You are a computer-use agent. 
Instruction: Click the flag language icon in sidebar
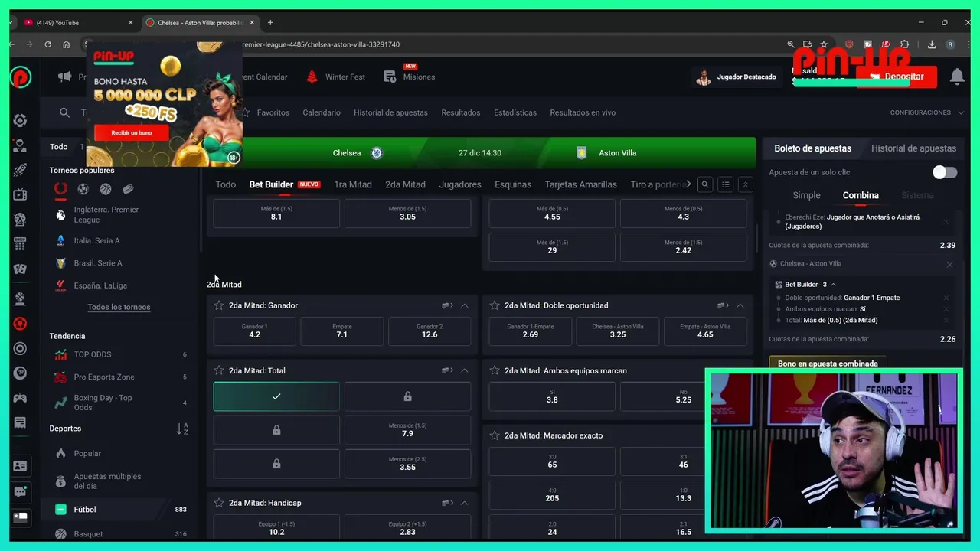click(x=20, y=517)
